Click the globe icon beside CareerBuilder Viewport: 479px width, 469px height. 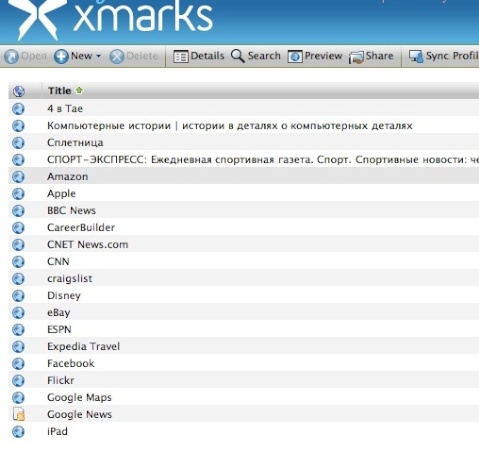click(18, 228)
